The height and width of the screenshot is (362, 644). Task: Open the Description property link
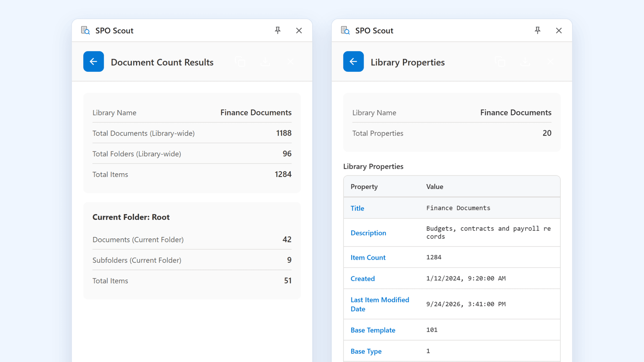[368, 233]
